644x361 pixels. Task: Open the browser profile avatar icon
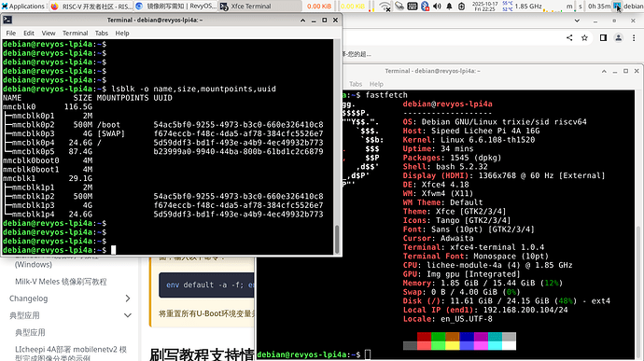coord(618,38)
